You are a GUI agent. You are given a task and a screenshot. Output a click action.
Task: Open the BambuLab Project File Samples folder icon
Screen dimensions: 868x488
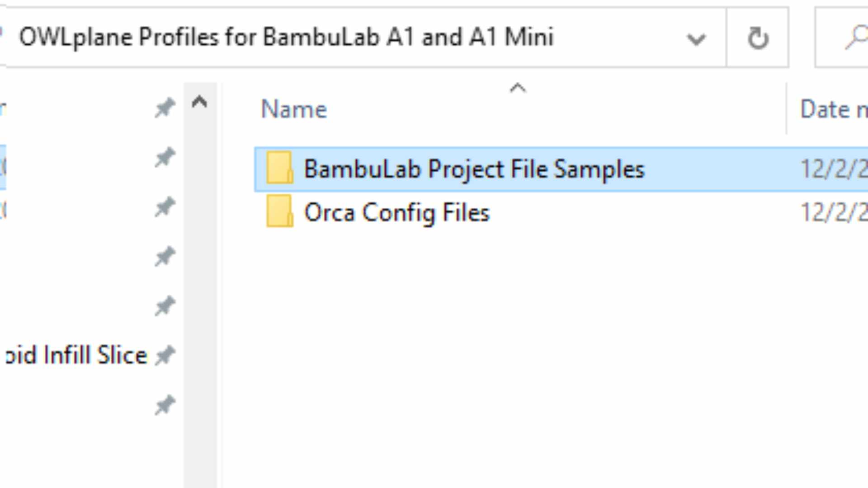tap(279, 169)
